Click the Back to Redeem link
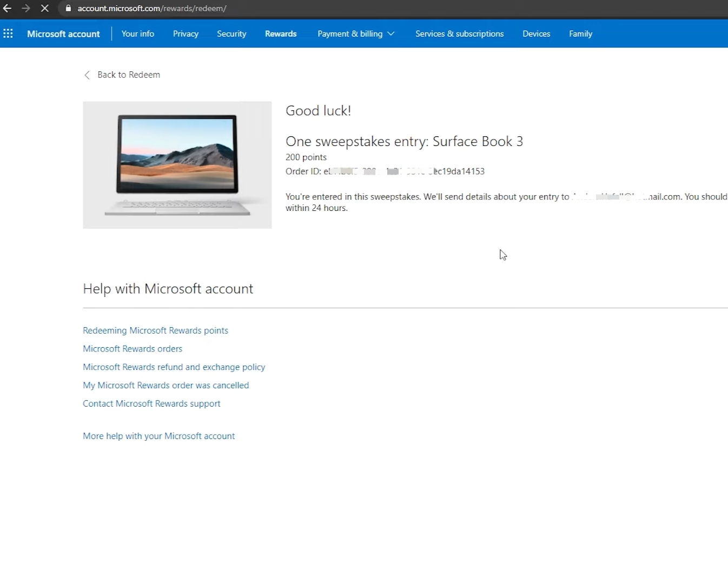 pos(129,75)
